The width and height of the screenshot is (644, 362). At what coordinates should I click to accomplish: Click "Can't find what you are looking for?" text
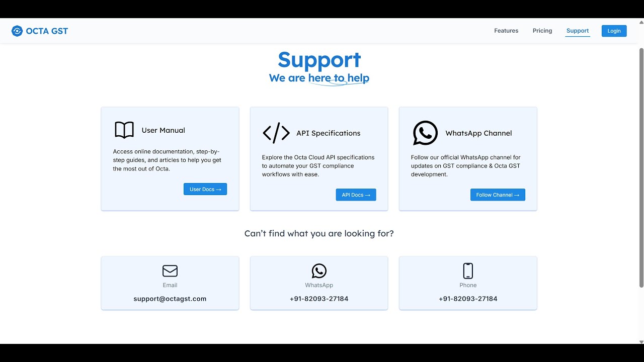point(319,233)
